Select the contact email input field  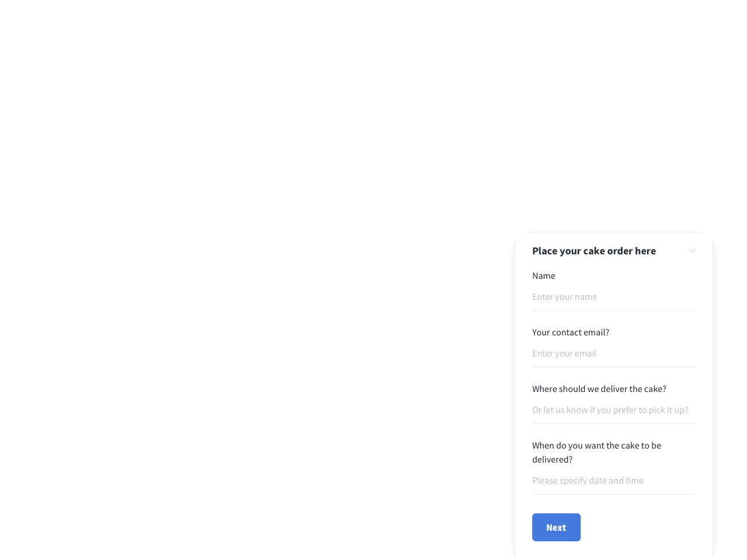pyautogui.click(x=614, y=353)
